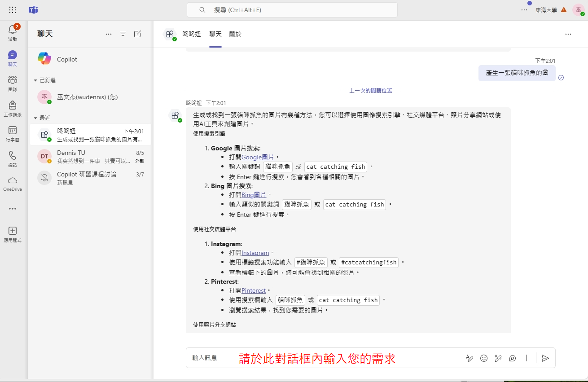Open the Activity bell with notifications
Image resolution: width=588 pixels, height=382 pixels.
13,30
